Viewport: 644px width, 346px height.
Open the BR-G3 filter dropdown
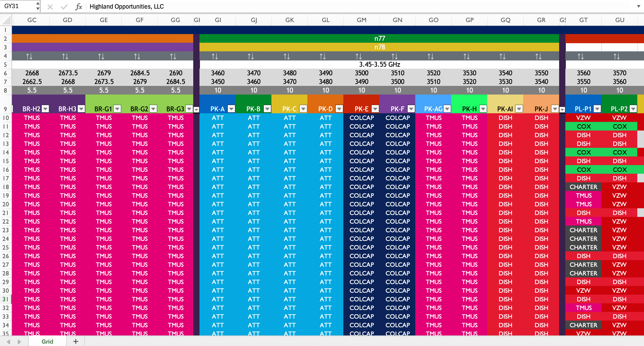(189, 109)
